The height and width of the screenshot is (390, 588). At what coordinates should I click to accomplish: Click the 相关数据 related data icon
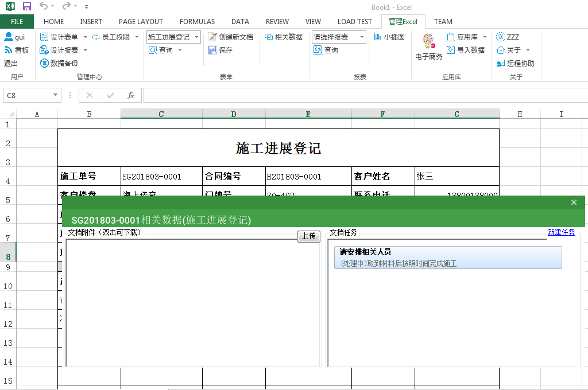coord(269,37)
